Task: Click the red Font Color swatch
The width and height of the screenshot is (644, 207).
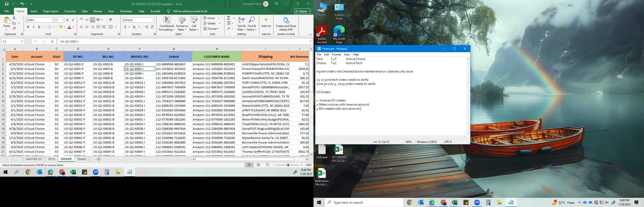Action: (70, 27)
